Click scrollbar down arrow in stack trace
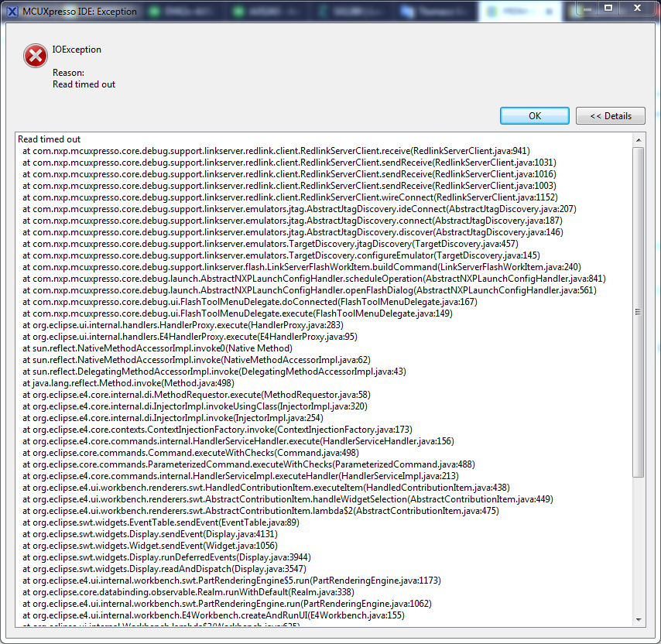This screenshot has width=661, height=644. pyautogui.click(x=639, y=619)
